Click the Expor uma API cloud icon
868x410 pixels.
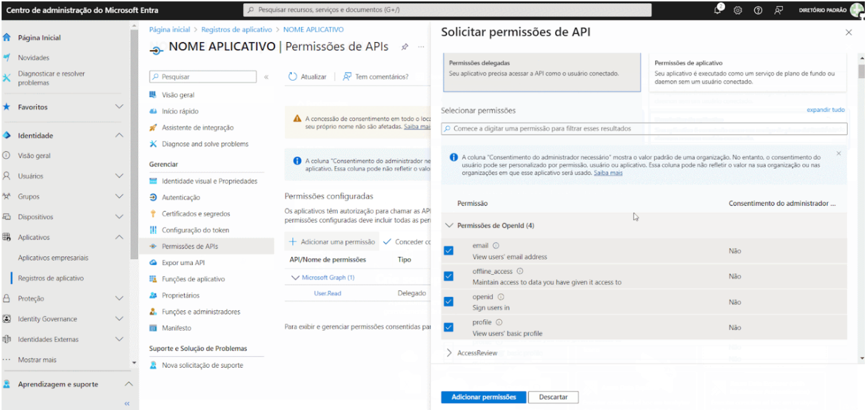point(153,262)
